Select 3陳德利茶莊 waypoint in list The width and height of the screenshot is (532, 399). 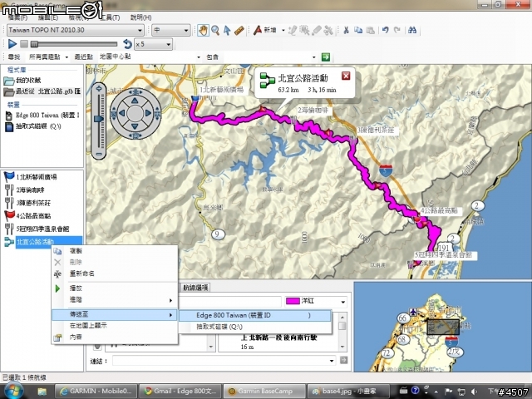33,203
